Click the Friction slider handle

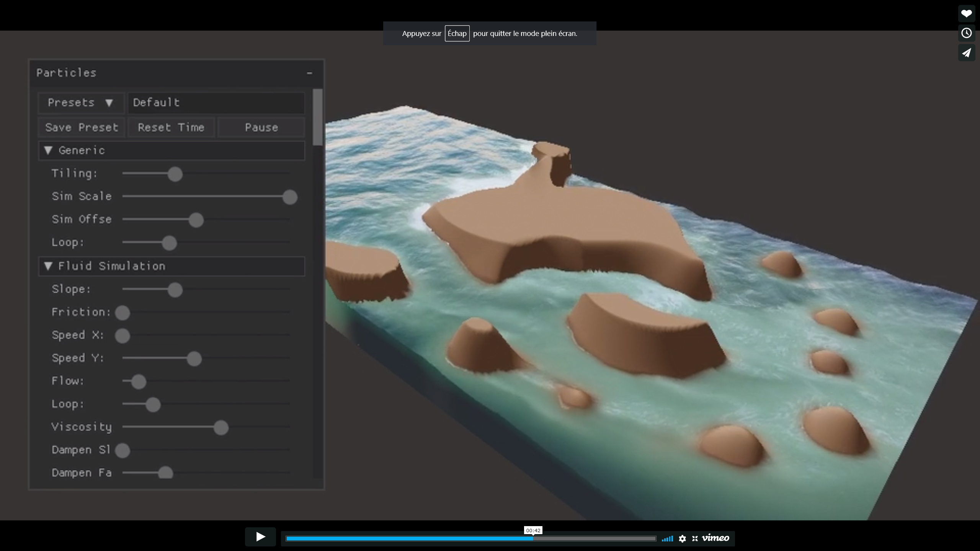pyautogui.click(x=122, y=313)
